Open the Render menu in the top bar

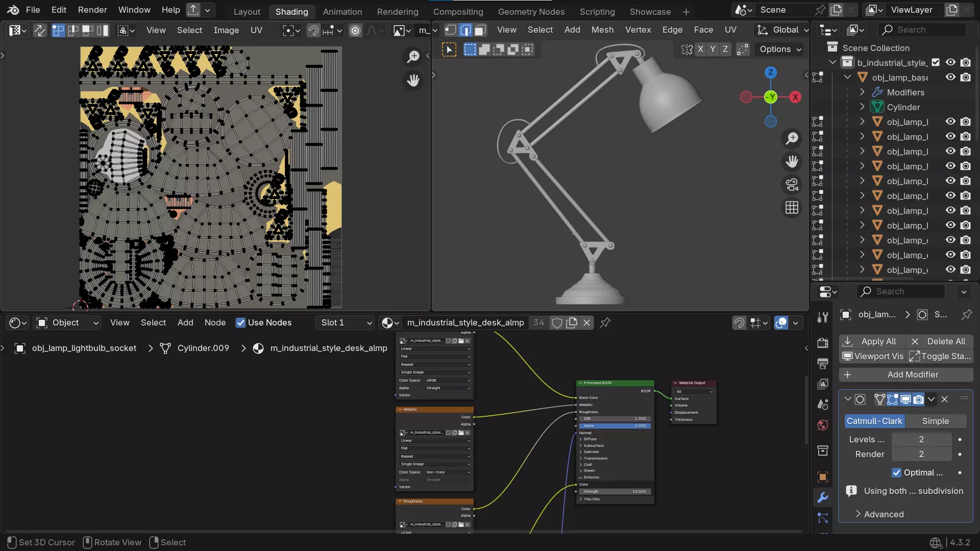coord(92,10)
